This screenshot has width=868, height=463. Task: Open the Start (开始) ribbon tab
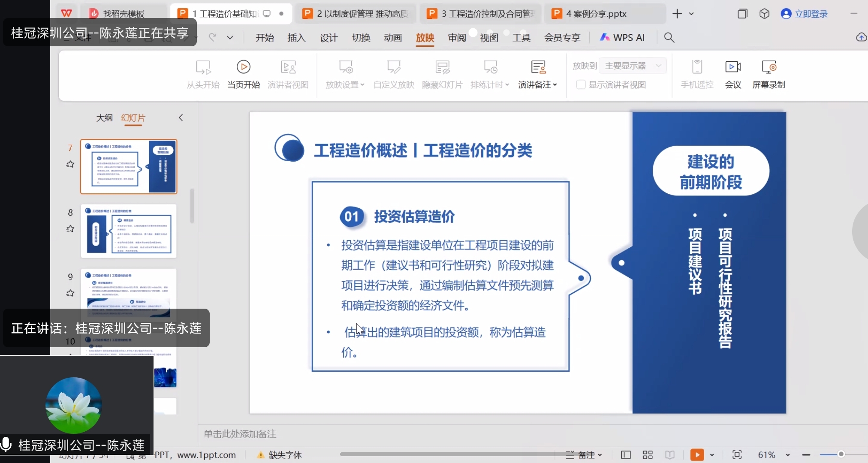[265, 38]
